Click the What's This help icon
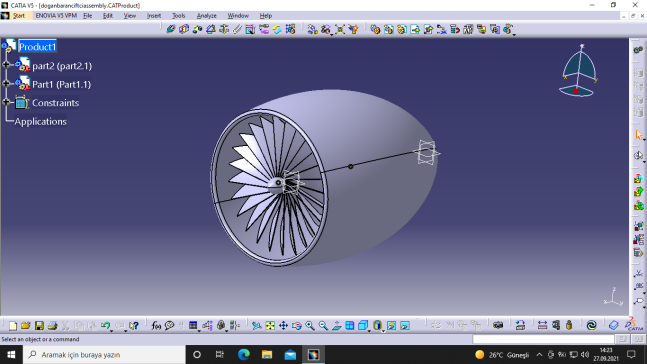The width and height of the screenshot is (647, 364). 133,326
